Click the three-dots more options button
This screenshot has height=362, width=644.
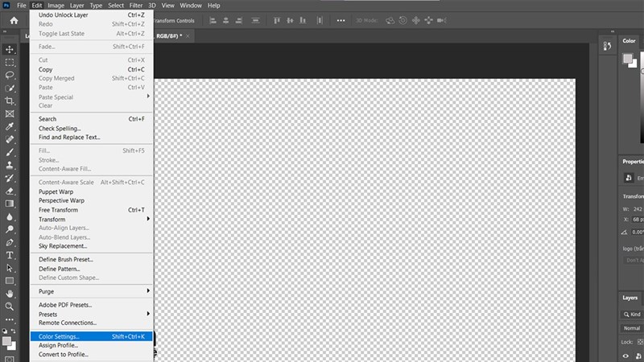point(341,20)
